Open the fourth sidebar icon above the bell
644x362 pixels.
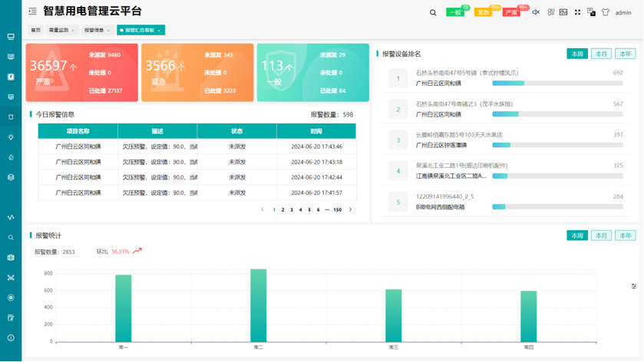11,97
